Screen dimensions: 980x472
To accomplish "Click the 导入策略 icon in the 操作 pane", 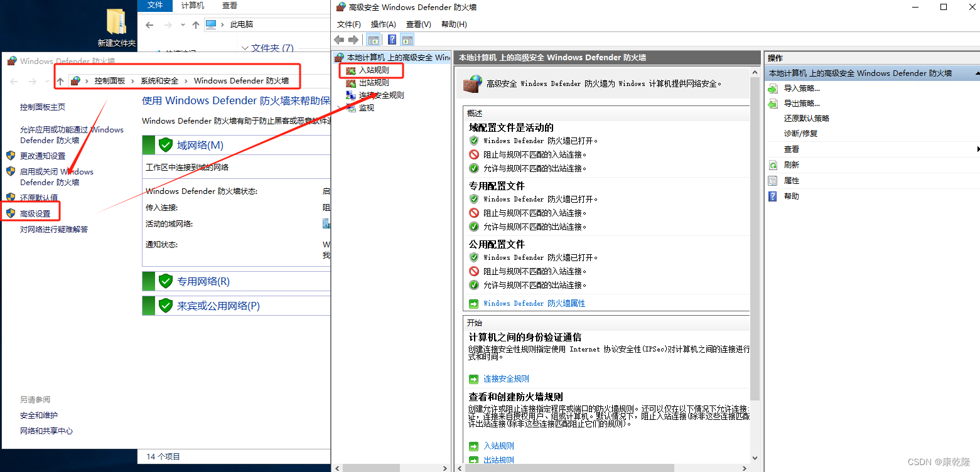I will 772,88.
